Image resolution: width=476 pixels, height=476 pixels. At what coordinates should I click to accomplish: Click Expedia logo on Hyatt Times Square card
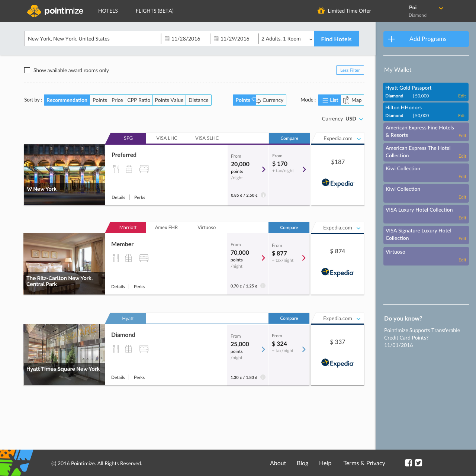337,363
